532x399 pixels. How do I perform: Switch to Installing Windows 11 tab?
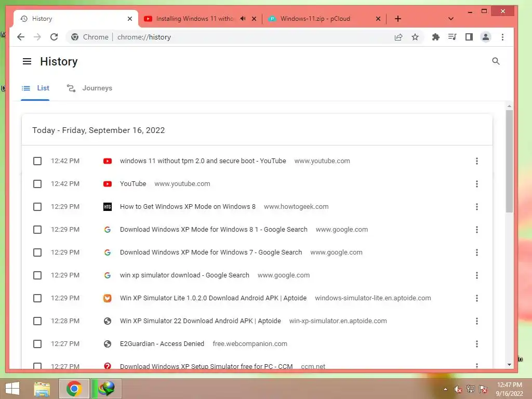tap(200, 19)
